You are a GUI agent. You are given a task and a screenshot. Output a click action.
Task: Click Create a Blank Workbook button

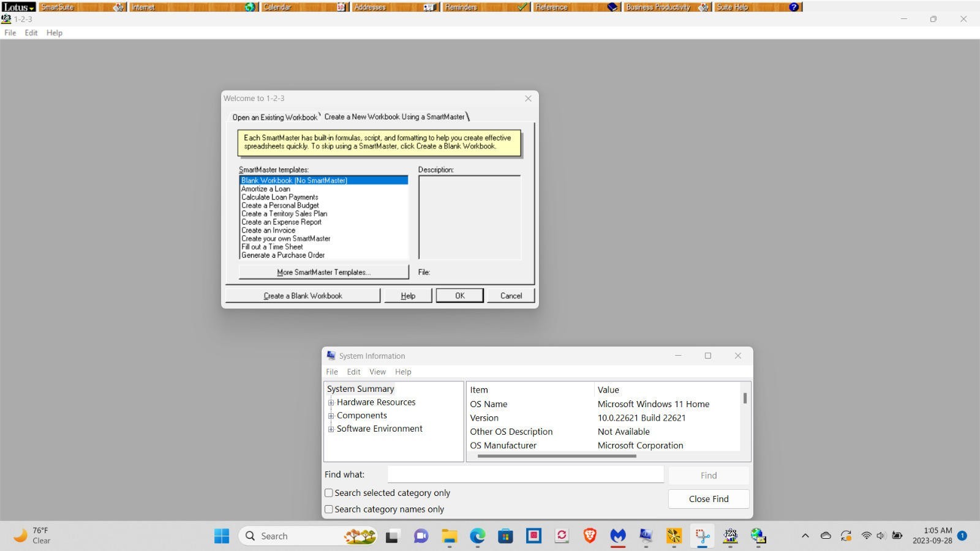coord(303,296)
